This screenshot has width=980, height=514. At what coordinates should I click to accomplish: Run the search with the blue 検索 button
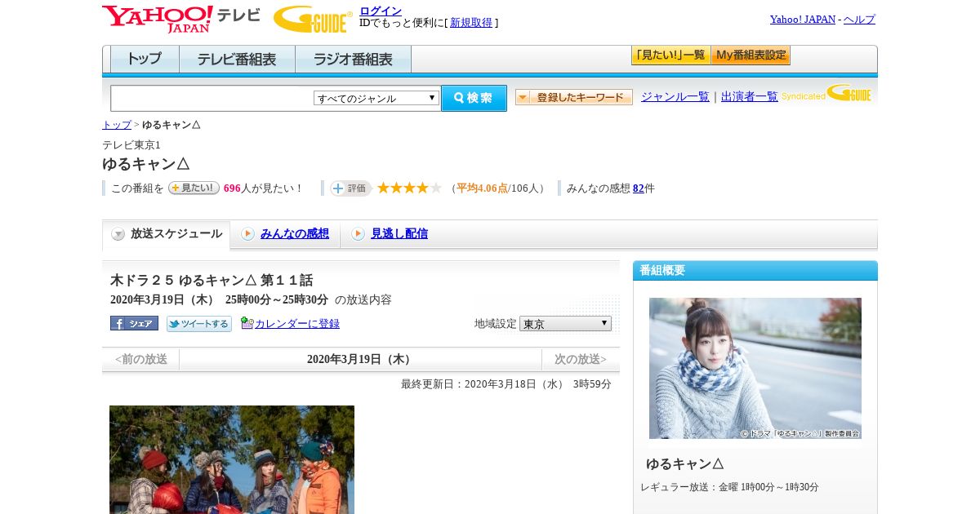[x=474, y=98]
